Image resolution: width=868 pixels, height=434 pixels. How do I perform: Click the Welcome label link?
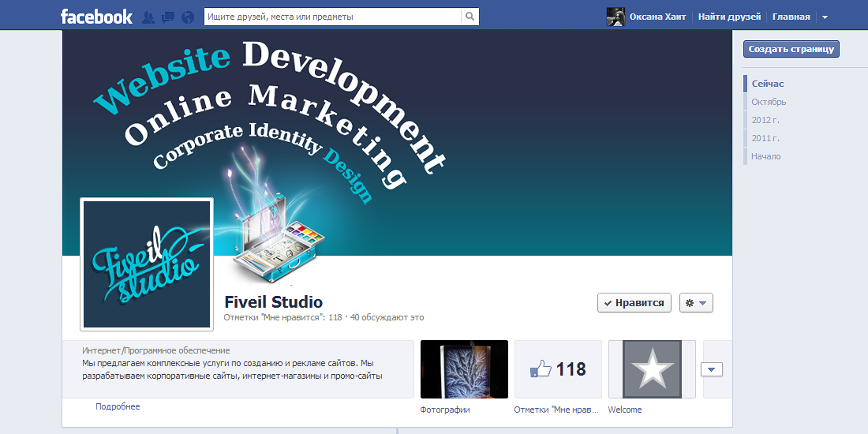[x=625, y=410]
